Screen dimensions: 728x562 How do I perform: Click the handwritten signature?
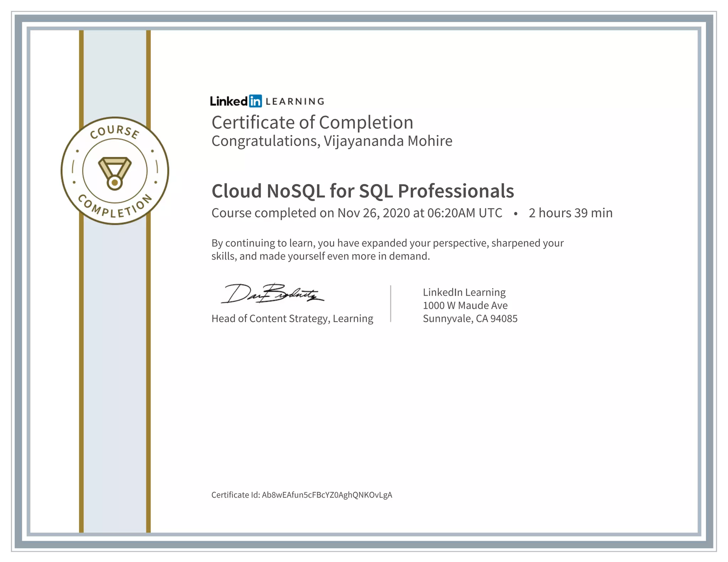click(x=272, y=294)
